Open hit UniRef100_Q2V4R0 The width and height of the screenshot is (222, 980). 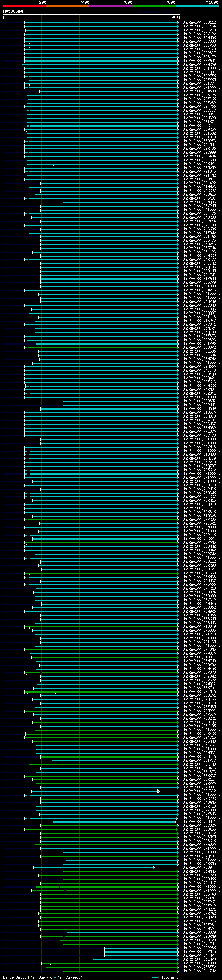pos(199,34)
